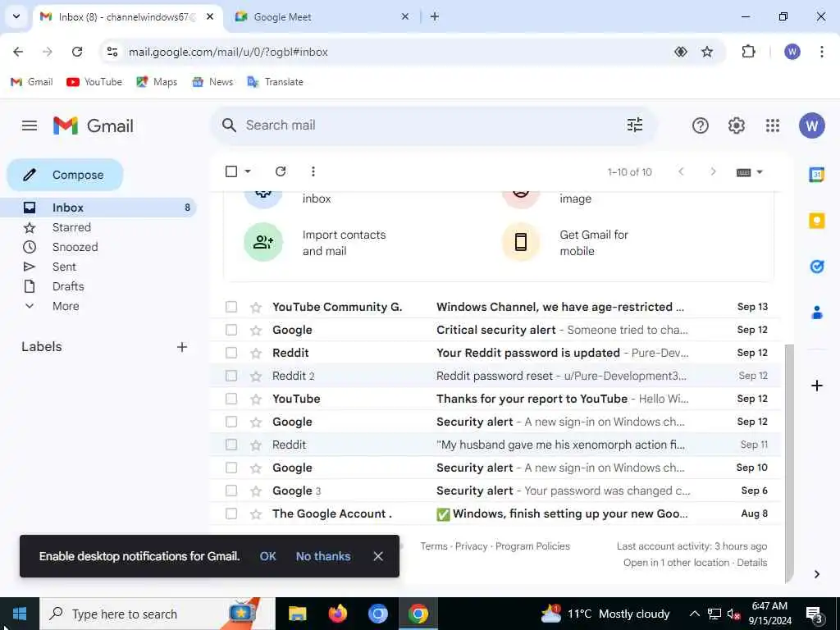The image size is (840, 630).
Task: Dismiss the notifications prompt with X
Action: point(378,556)
